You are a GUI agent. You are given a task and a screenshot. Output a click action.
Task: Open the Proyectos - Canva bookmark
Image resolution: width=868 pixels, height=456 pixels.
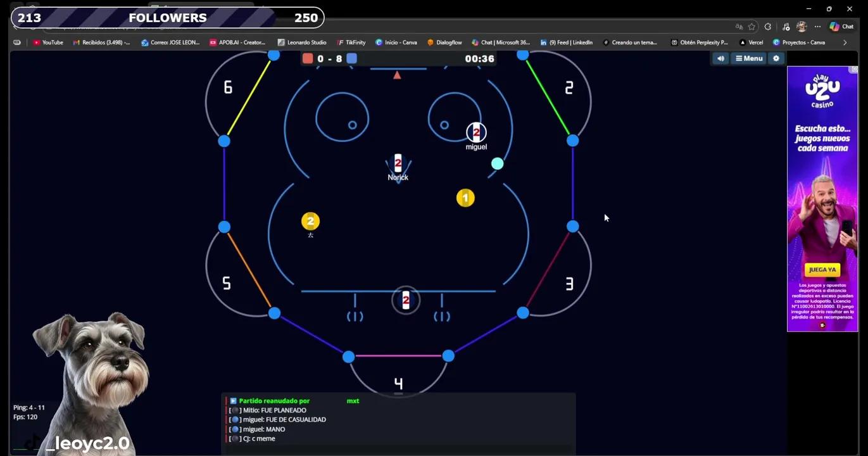[x=799, y=42]
